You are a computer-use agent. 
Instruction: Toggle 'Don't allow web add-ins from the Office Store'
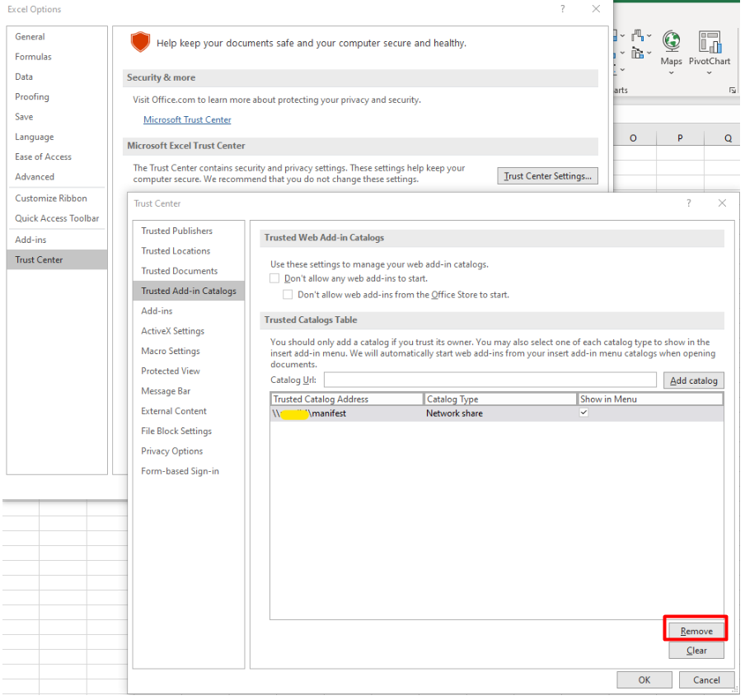[x=288, y=295]
